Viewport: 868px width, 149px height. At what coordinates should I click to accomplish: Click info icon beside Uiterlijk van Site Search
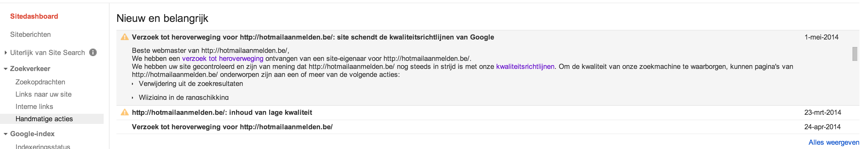click(x=93, y=53)
